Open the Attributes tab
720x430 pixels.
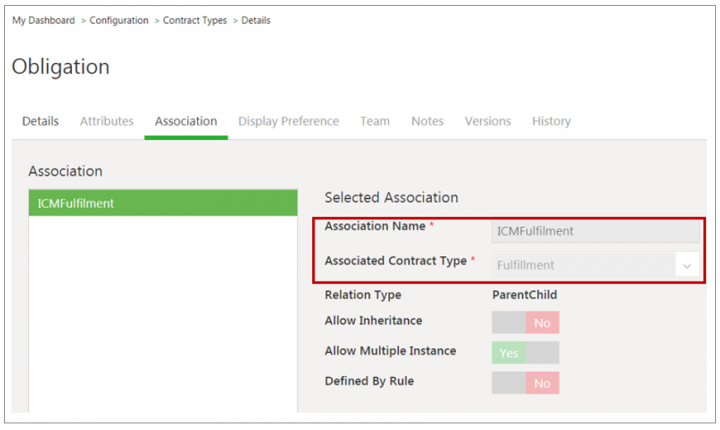tap(106, 121)
